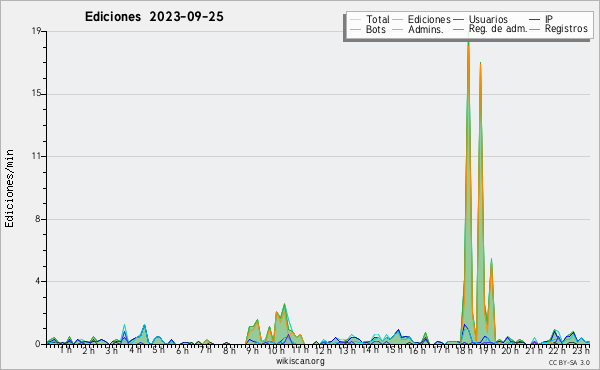Click the 'CC BY-SA 3.0' license text
Image resolution: width=600 pixels, height=370 pixels.
pyautogui.click(x=569, y=362)
